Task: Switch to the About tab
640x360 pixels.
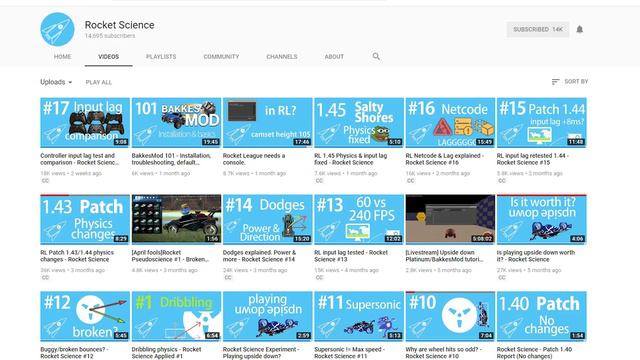Action: tap(334, 57)
